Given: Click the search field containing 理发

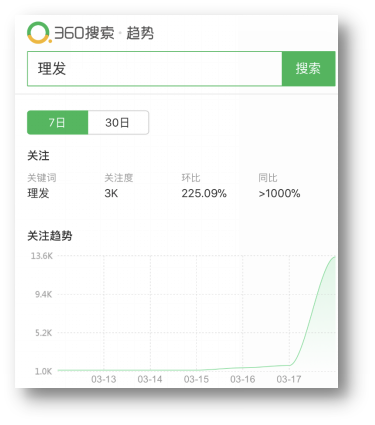Looking at the screenshot, I should (x=155, y=69).
